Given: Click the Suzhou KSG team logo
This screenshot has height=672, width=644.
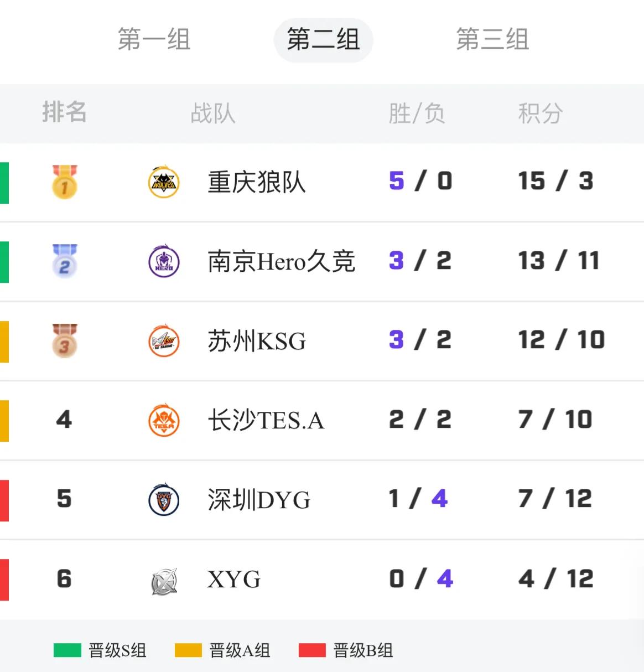Looking at the screenshot, I should [164, 340].
